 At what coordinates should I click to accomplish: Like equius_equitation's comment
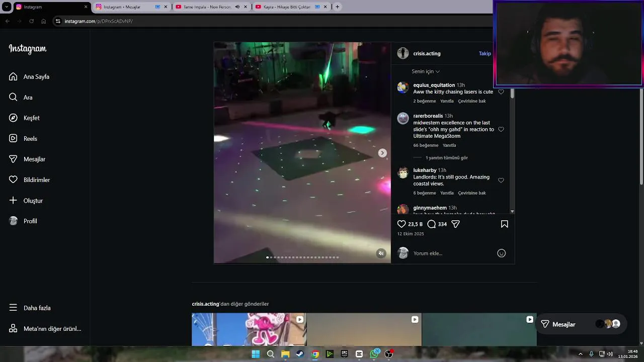click(501, 92)
